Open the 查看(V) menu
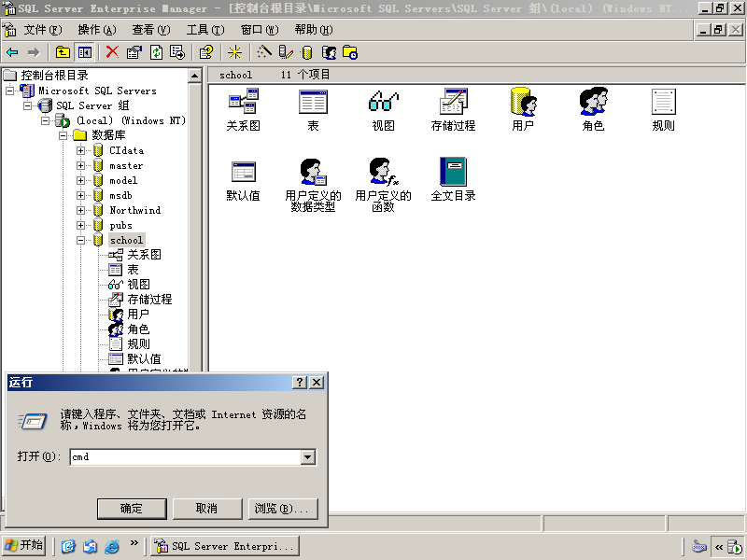The height and width of the screenshot is (560, 747). click(x=151, y=30)
